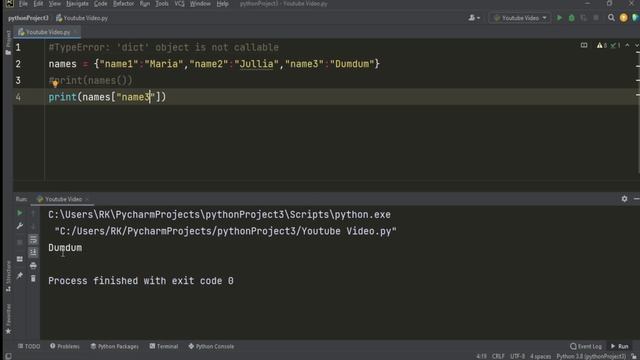Click the Run tool window button in the bottom bar
This screenshot has height=360, width=640.
coord(620,346)
